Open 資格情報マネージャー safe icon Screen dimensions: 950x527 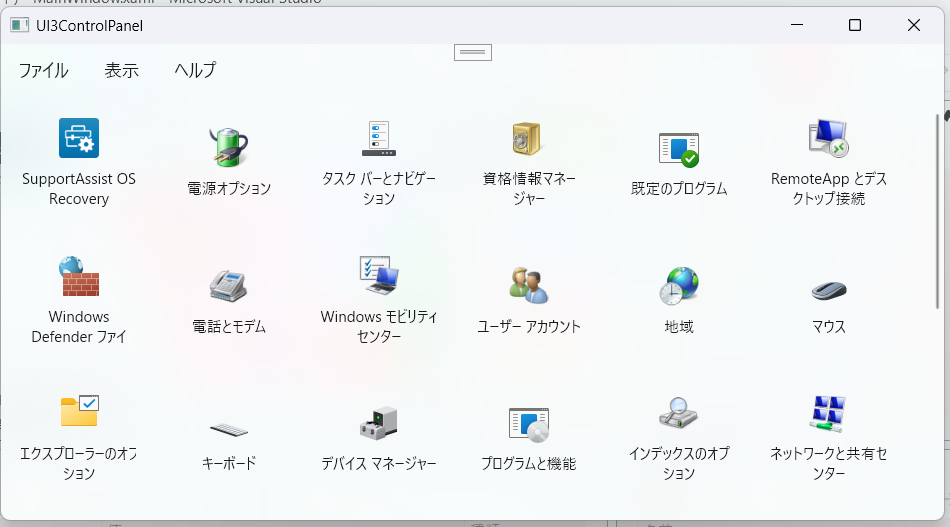(527, 138)
